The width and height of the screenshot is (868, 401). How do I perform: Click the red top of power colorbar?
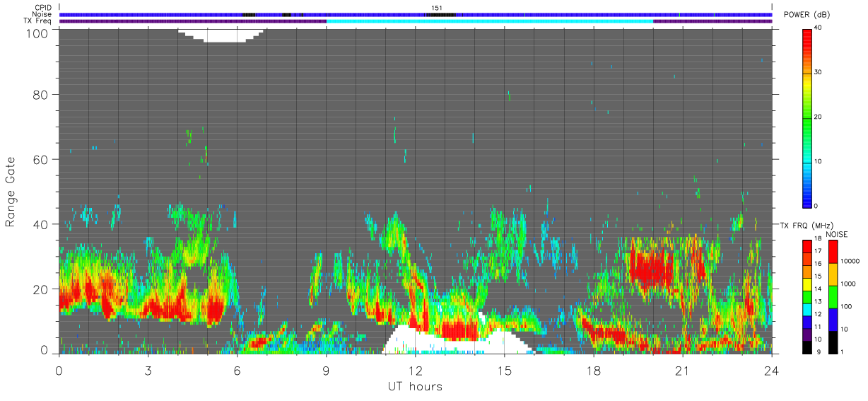[807, 39]
